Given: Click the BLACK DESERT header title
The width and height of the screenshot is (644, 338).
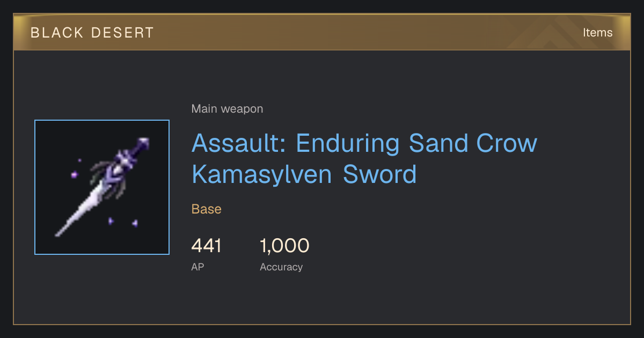Looking at the screenshot, I should point(92,33).
